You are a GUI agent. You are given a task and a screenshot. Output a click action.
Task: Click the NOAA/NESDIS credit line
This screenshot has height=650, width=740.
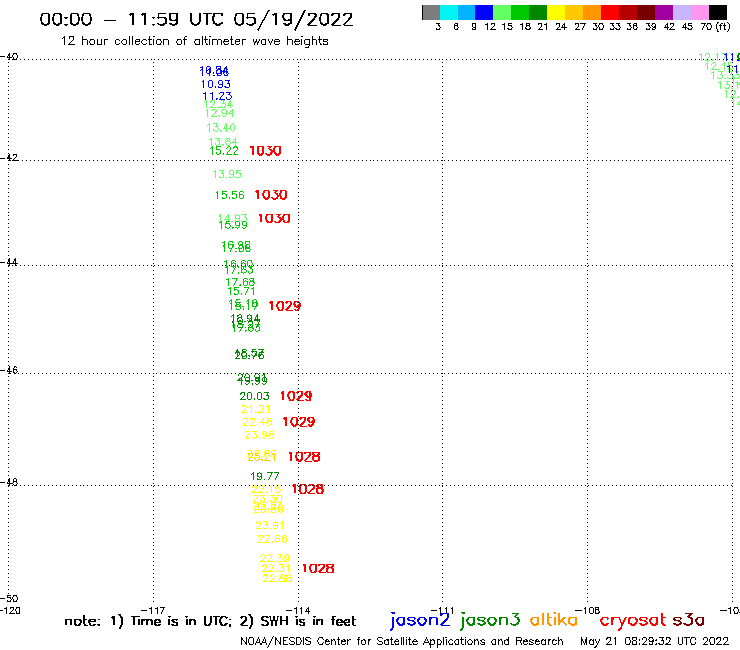click(x=402, y=641)
